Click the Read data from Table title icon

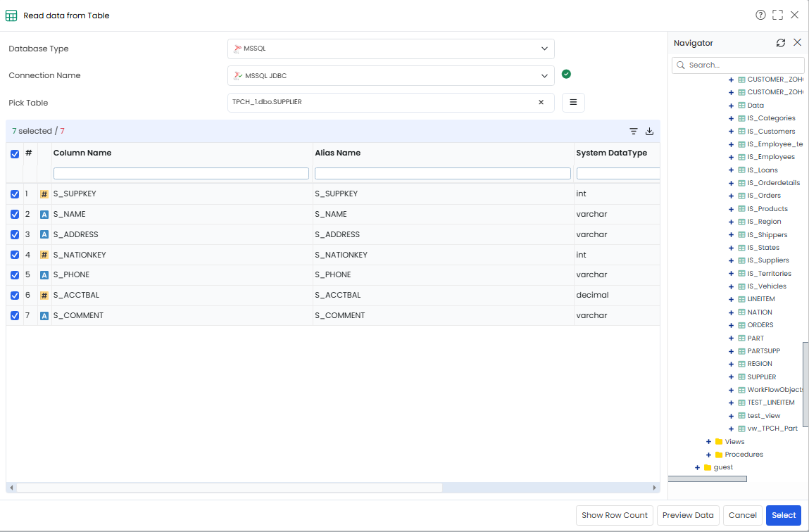11,15
